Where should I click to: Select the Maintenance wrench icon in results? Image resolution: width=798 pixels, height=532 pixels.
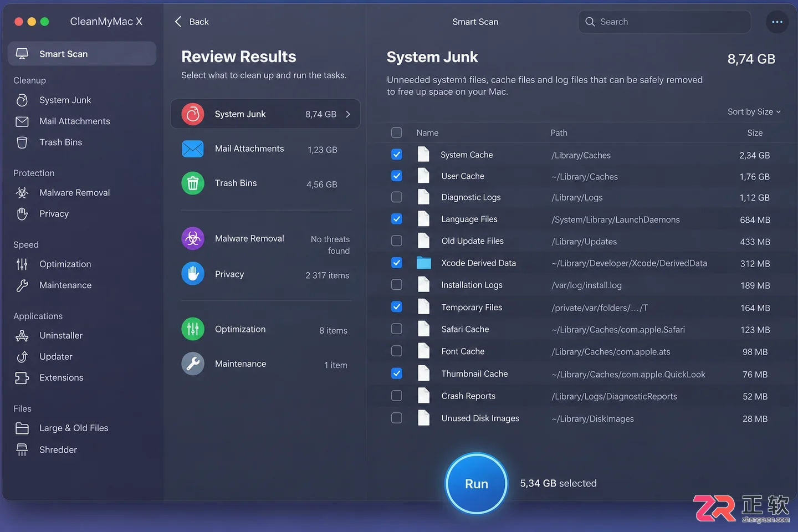click(x=193, y=364)
